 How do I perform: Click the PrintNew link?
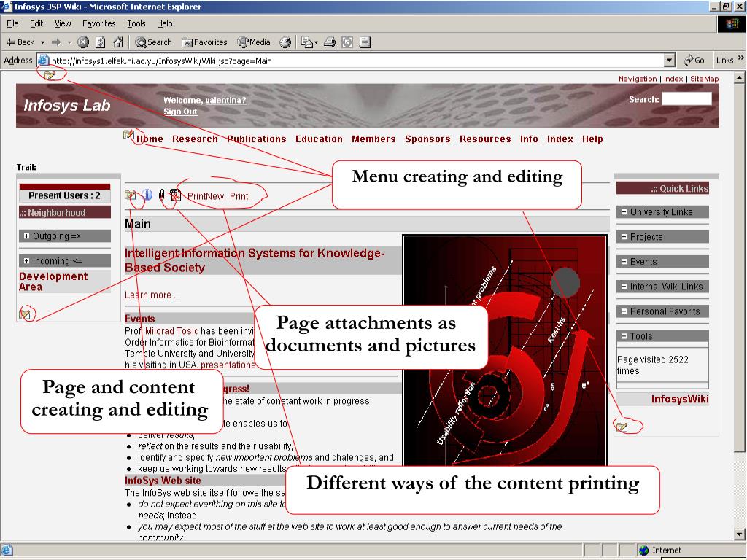tap(205, 196)
